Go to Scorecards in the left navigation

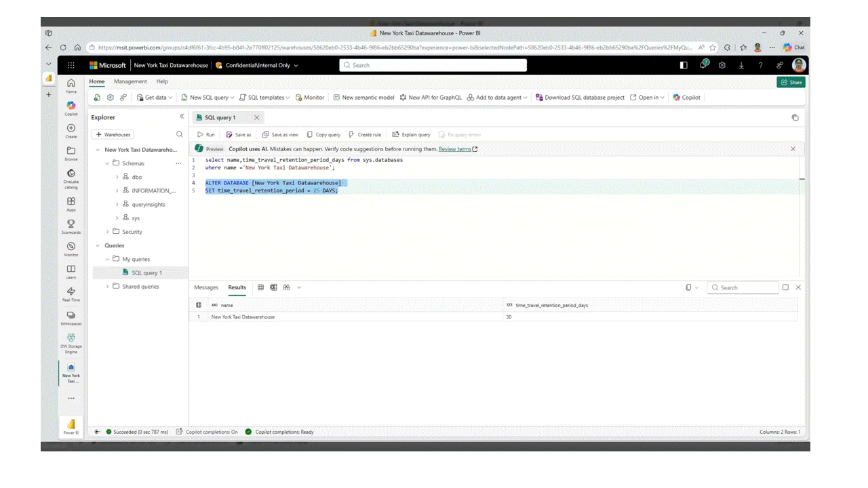pos(71,226)
